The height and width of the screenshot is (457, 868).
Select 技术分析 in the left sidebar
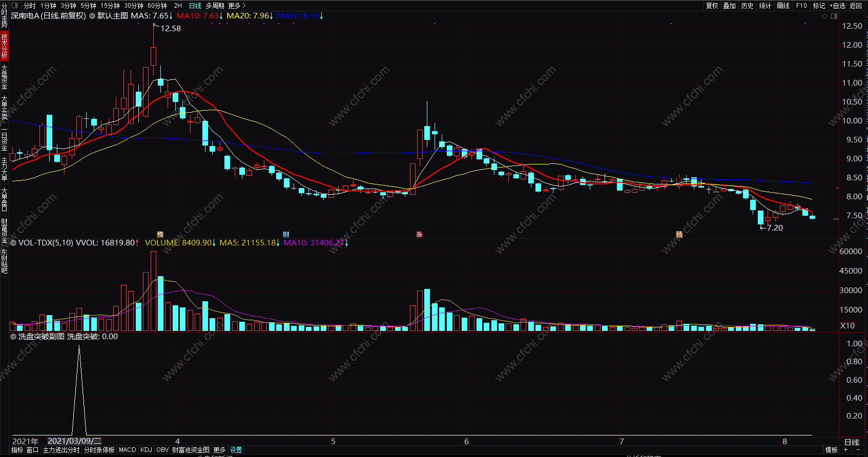[4, 46]
